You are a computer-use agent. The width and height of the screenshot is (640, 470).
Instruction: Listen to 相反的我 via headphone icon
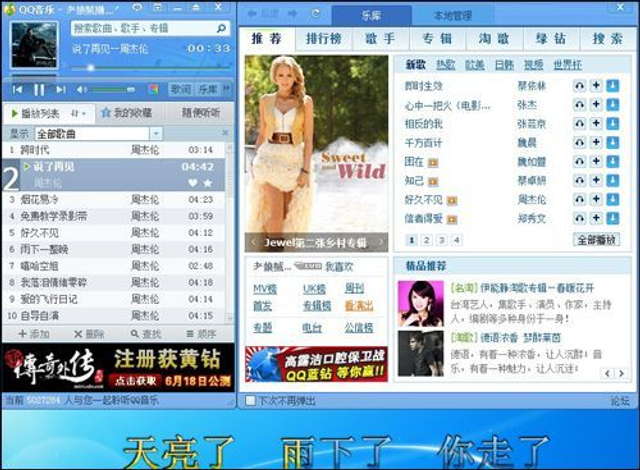(x=579, y=123)
